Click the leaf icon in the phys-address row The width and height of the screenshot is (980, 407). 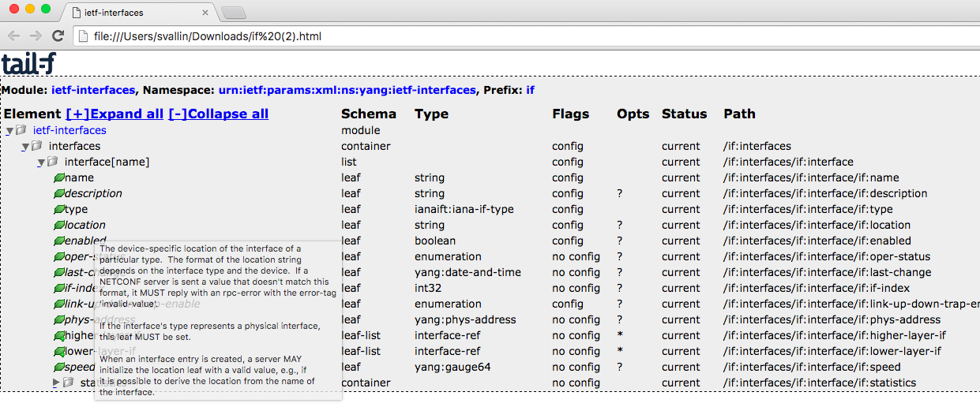tap(58, 319)
